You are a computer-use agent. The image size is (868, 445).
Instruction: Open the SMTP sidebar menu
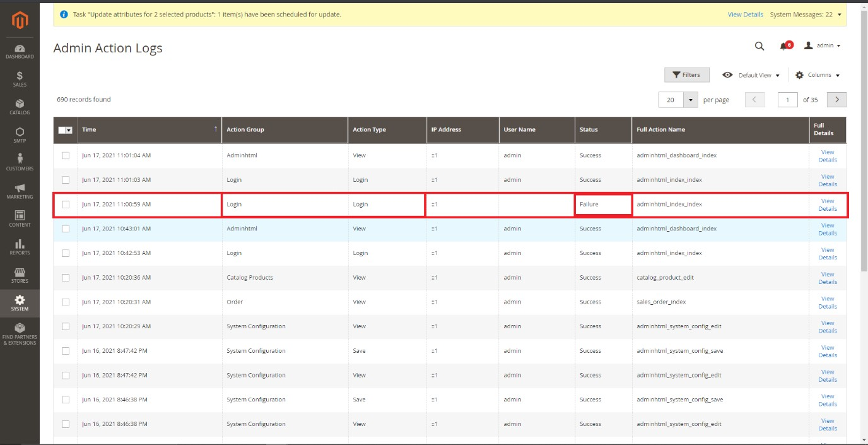coord(20,135)
